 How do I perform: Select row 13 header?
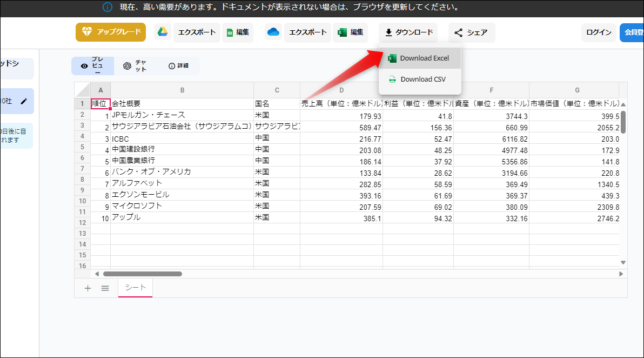83,234
